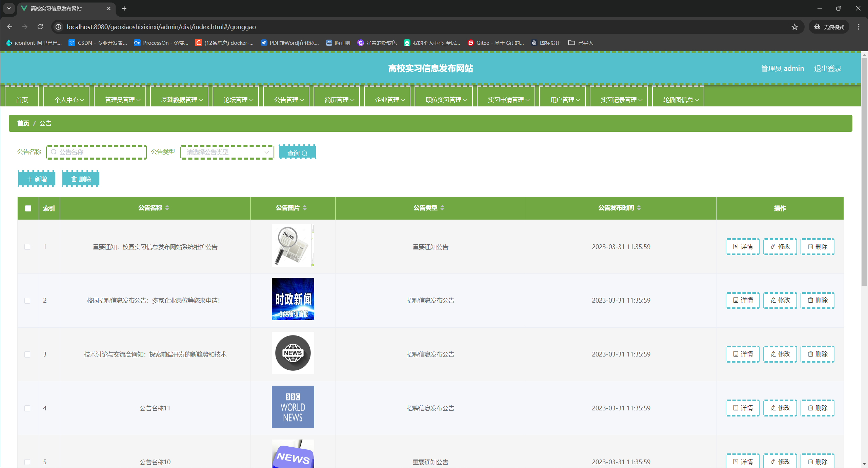Click the browser back arrow
868x468 pixels.
tap(10, 27)
